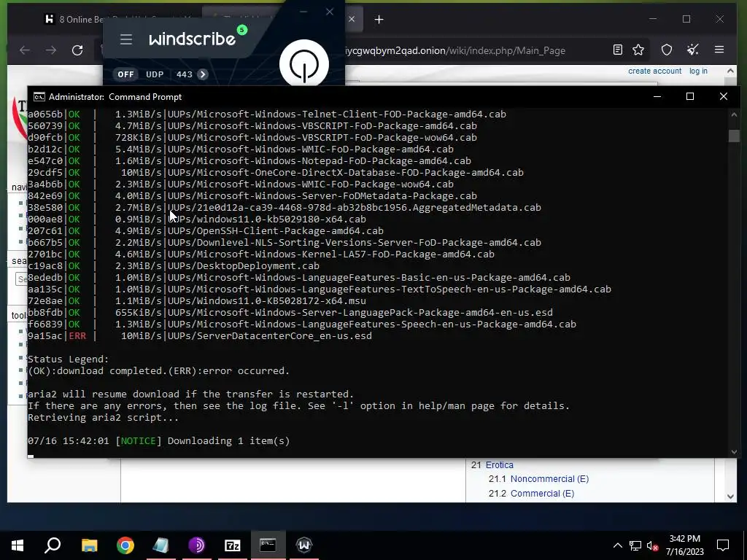Open the Erotica section link
747x560 pixels.
tap(499, 464)
